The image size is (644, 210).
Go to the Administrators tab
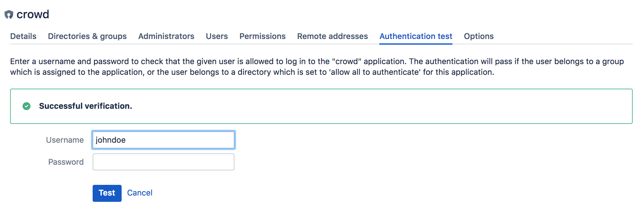(x=166, y=36)
